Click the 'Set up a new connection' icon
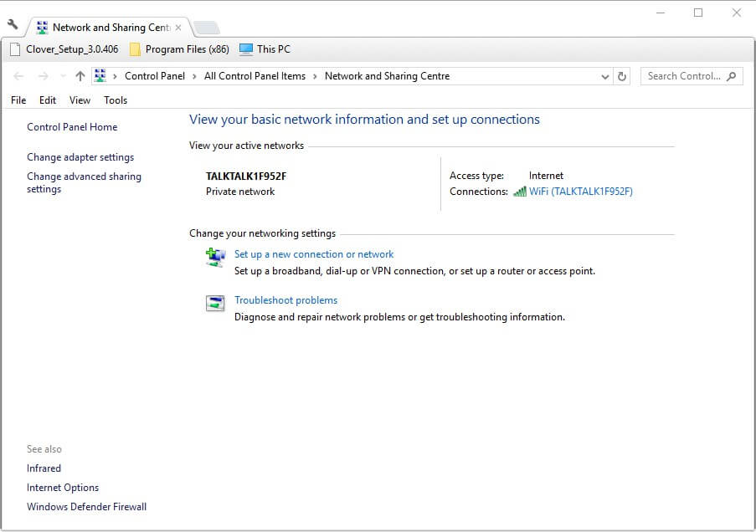Viewport: 756px width, 532px height. [x=215, y=257]
